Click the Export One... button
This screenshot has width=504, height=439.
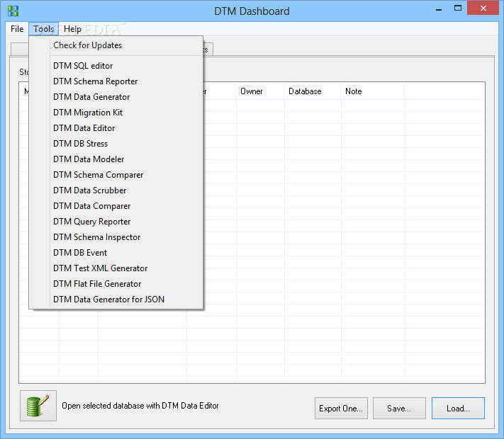pyautogui.click(x=341, y=408)
